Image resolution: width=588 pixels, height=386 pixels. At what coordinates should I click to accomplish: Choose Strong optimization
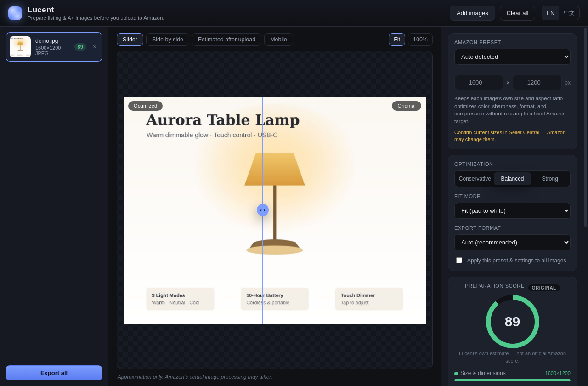[x=550, y=179]
